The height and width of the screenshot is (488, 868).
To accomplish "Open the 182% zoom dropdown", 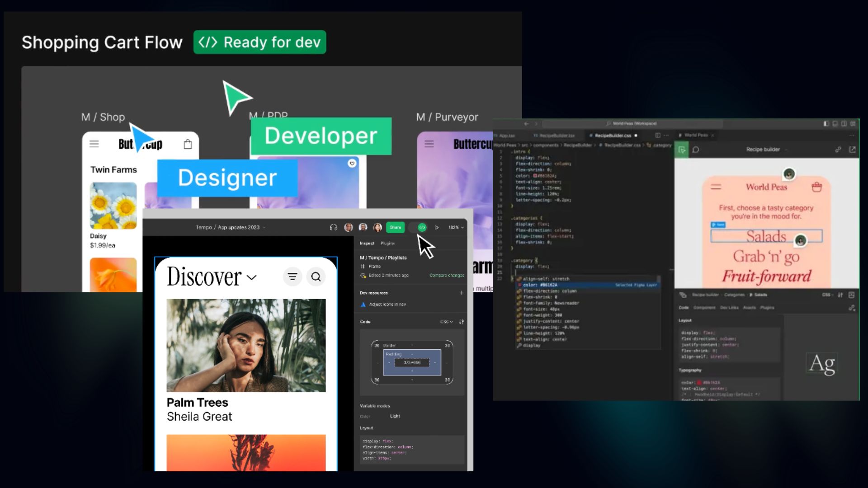I will (456, 227).
